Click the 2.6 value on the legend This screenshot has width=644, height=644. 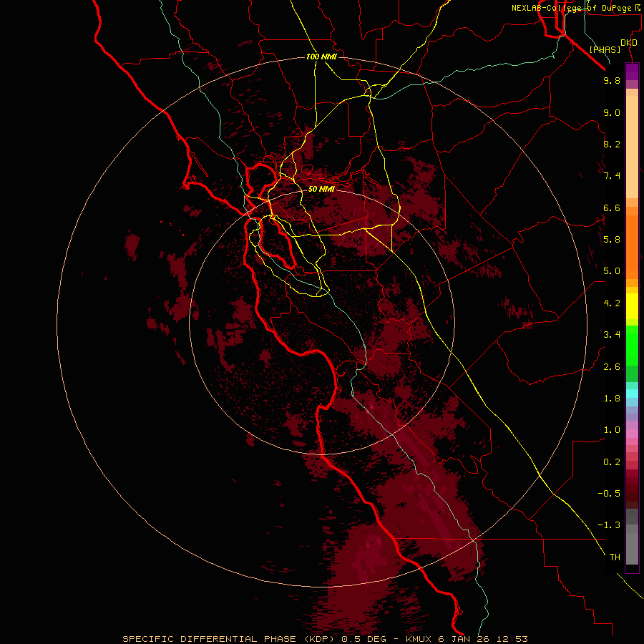[612, 367]
